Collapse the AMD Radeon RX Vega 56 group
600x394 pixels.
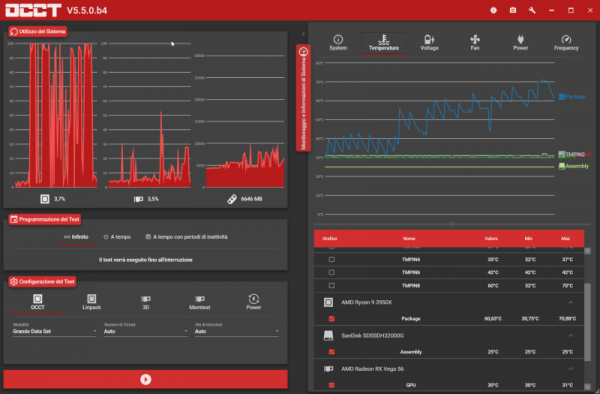tap(571, 369)
